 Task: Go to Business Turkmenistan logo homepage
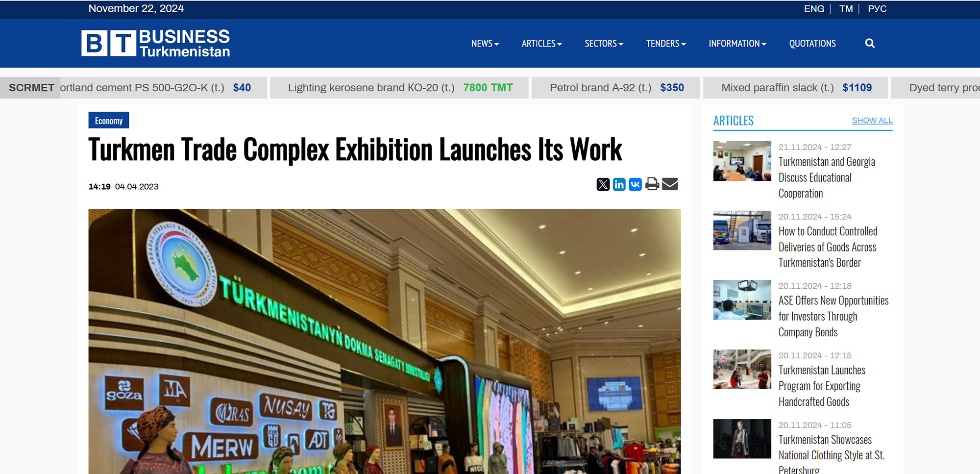click(156, 43)
